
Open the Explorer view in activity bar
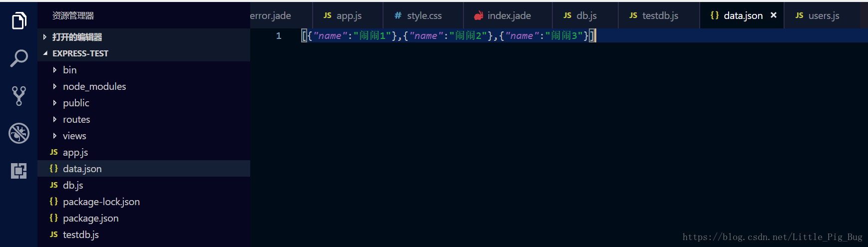[19, 20]
